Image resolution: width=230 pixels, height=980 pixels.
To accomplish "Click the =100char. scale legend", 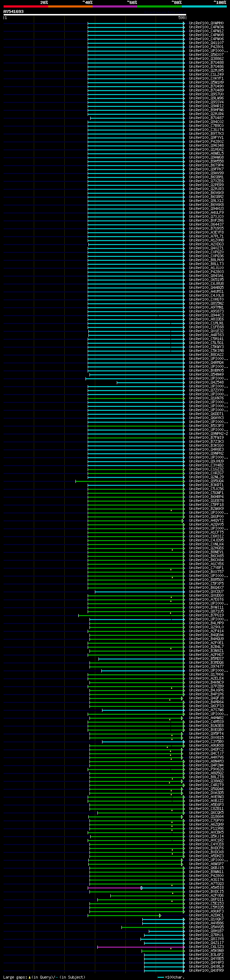I will pyautogui.click(x=171, y=977).
